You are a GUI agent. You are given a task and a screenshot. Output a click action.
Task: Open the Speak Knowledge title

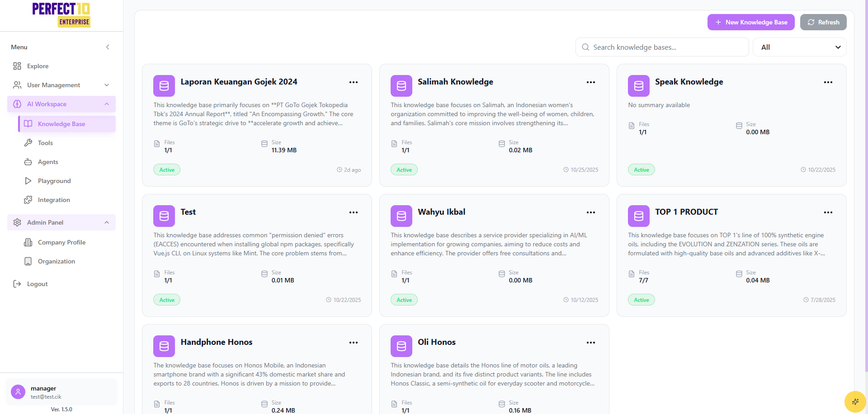689,82
